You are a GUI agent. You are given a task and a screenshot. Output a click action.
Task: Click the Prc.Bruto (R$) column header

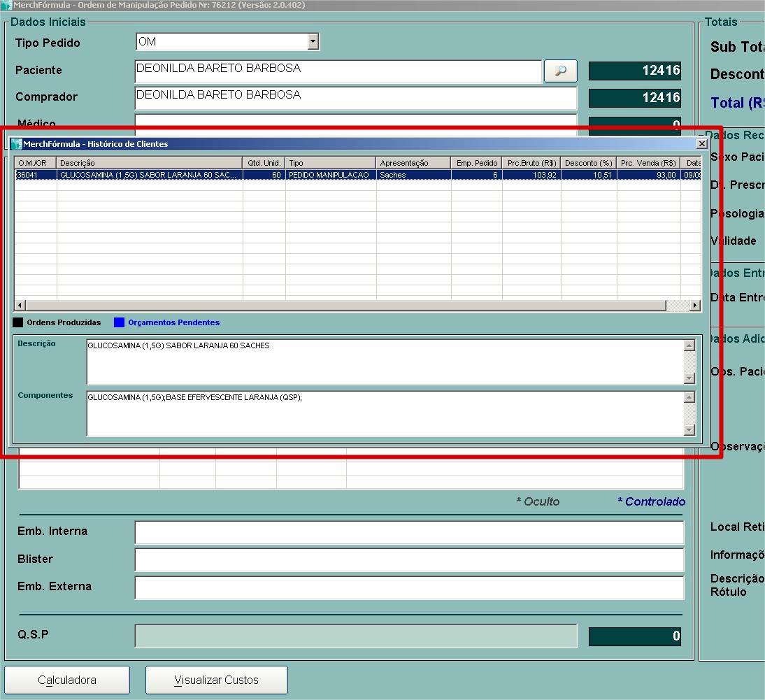531,163
